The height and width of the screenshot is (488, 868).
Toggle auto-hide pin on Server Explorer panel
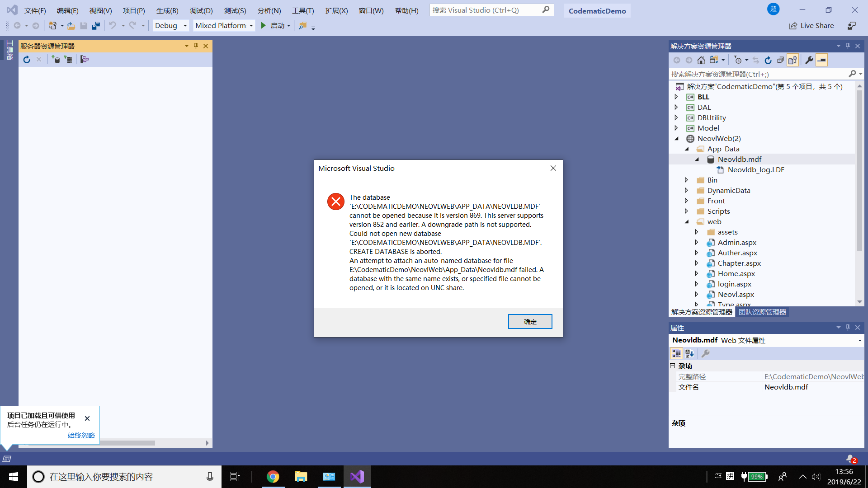point(196,46)
